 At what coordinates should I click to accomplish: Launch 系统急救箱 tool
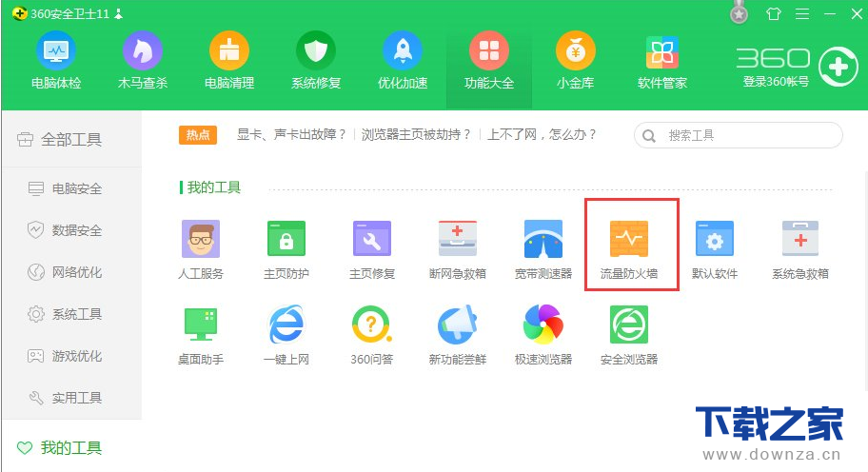pos(800,249)
